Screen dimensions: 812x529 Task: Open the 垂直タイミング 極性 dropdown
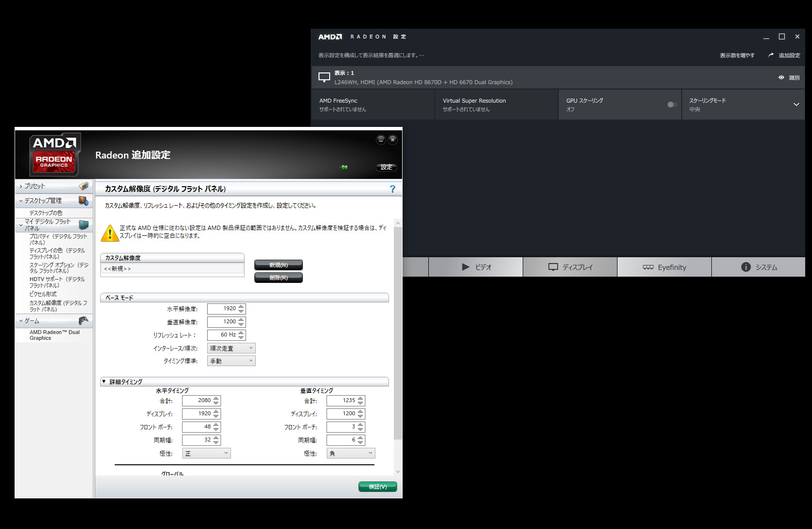pos(351,453)
